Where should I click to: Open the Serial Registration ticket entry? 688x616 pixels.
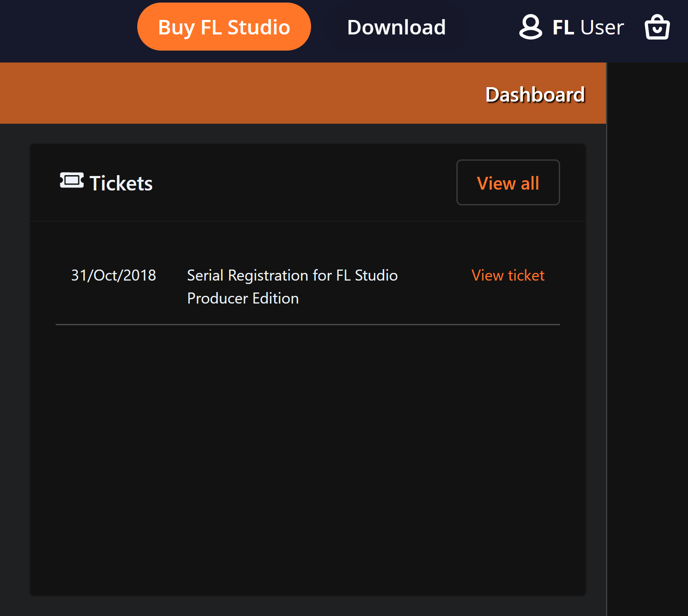[x=292, y=287]
